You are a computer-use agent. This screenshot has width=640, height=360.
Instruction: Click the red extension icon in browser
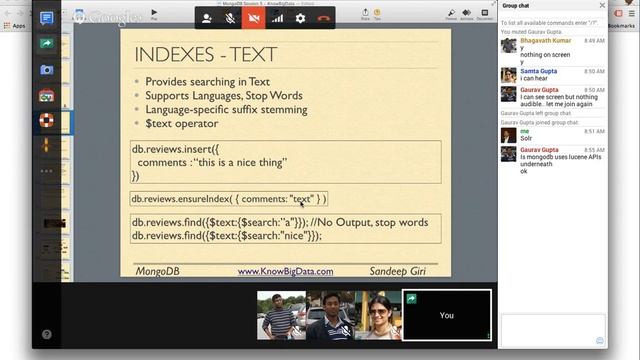(618, 13)
